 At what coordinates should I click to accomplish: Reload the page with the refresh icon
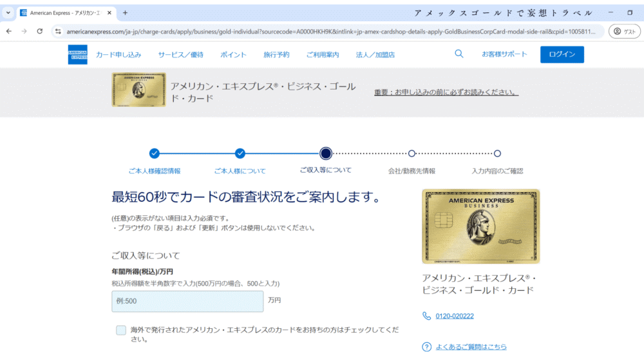39,31
